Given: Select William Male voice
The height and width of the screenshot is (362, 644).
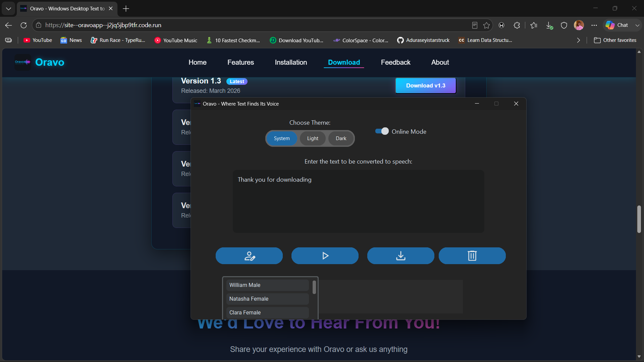Looking at the screenshot, I should point(267,285).
